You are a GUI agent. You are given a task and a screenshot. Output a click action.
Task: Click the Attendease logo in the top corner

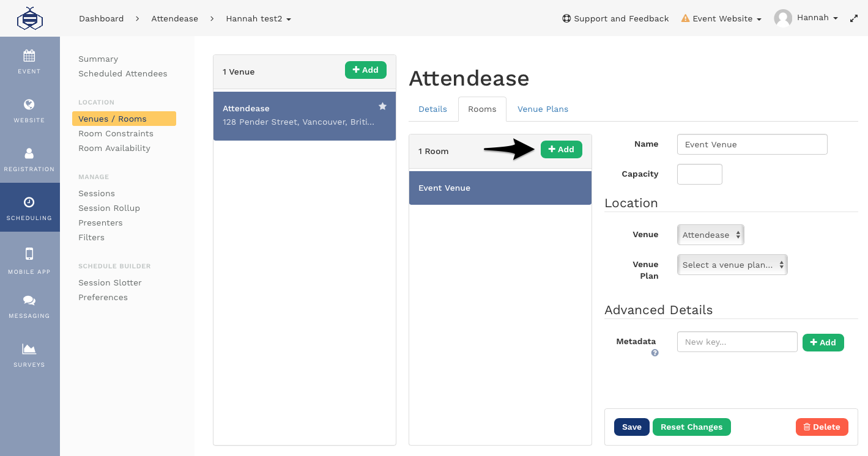29,18
